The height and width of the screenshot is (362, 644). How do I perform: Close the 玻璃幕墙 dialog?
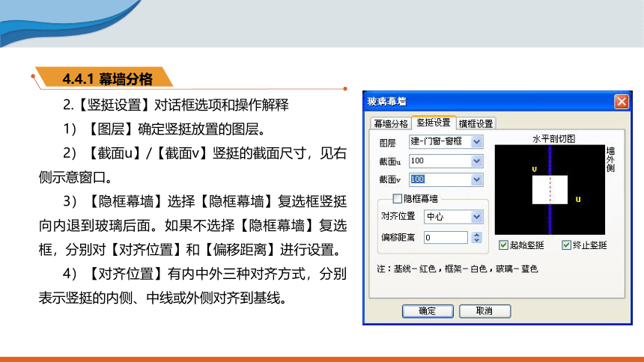622,102
